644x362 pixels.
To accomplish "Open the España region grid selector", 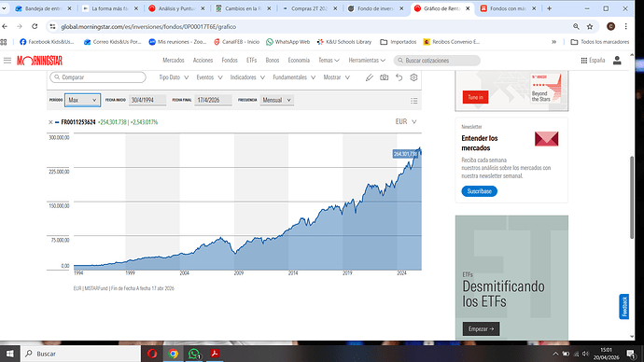I will pos(593,61).
